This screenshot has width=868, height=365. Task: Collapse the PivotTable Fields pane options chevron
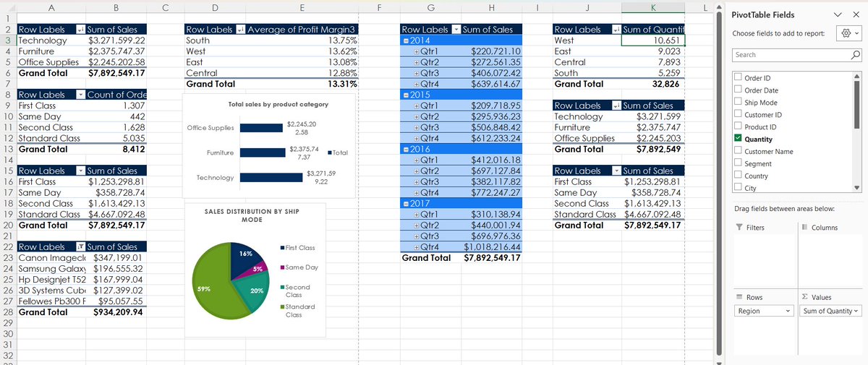click(838, 14)
